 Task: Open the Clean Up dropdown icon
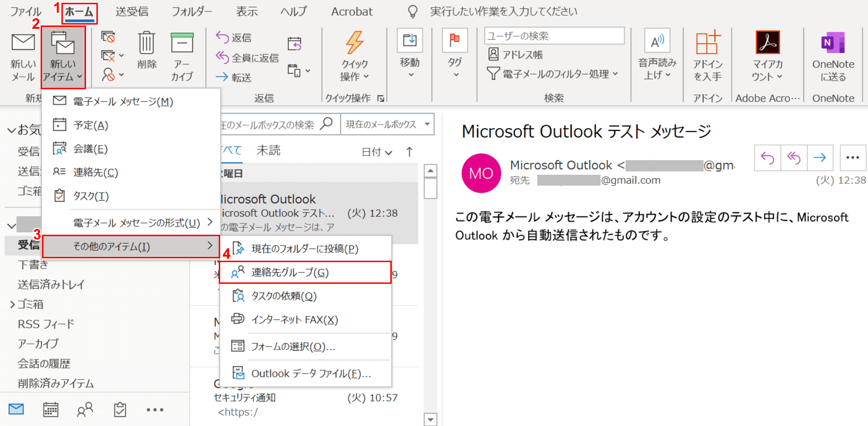pos(112,55)
